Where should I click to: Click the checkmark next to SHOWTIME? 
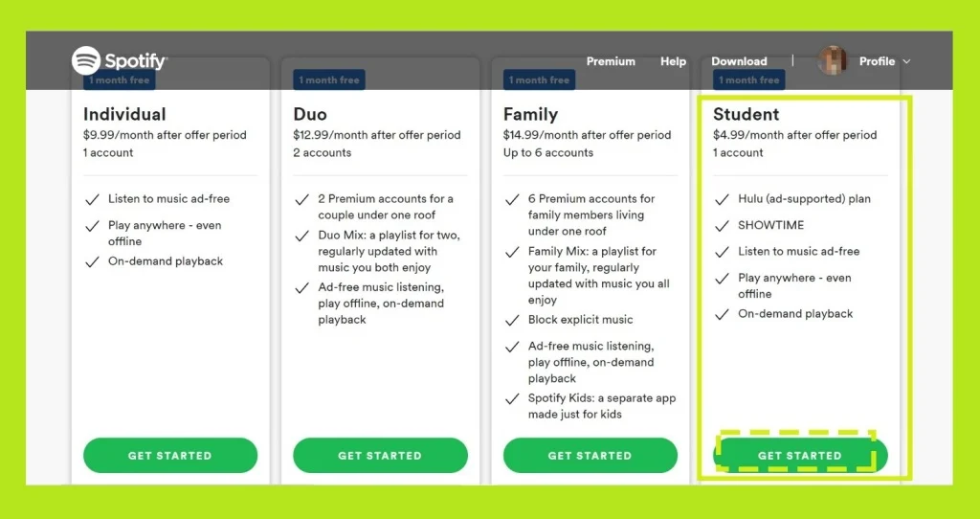coord(722,226)
